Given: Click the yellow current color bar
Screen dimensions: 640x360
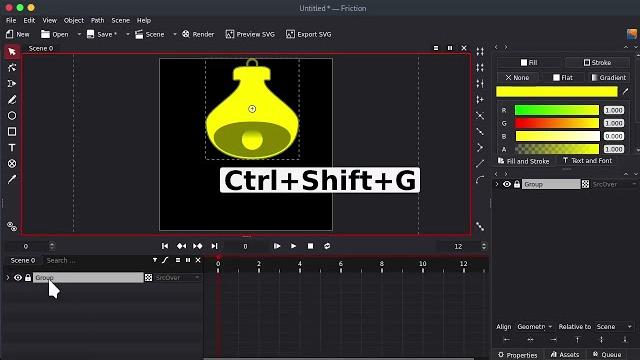Looking at the screenshot, I should pos(556,92).
